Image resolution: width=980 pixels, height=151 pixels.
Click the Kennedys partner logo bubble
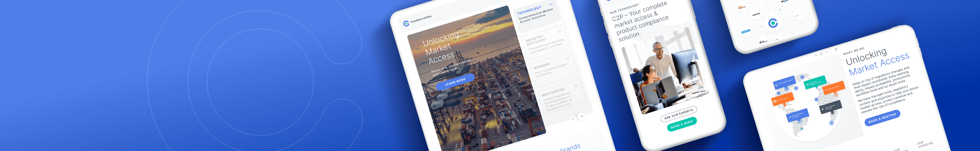pos(756,14)
